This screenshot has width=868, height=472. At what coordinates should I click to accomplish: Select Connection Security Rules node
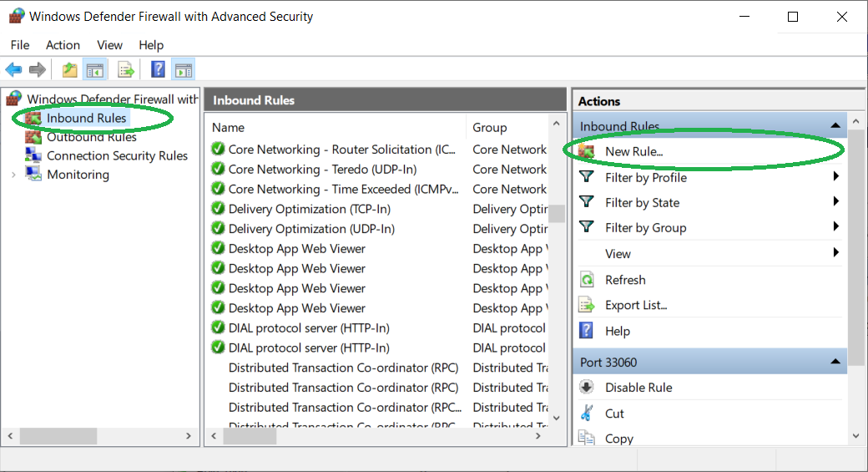click(117, 155)
